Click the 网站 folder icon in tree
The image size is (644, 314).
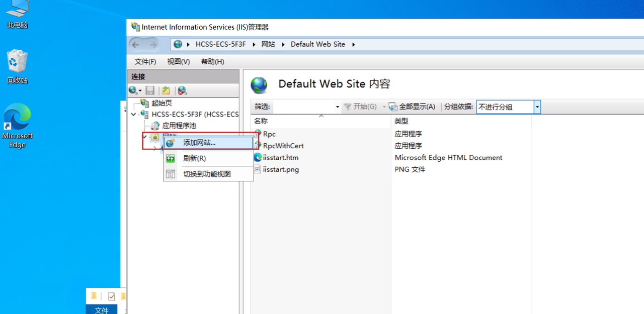point(155,137)
